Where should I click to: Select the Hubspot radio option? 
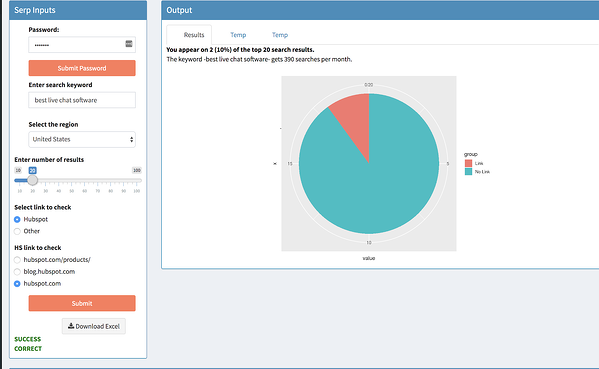(17, 219)
